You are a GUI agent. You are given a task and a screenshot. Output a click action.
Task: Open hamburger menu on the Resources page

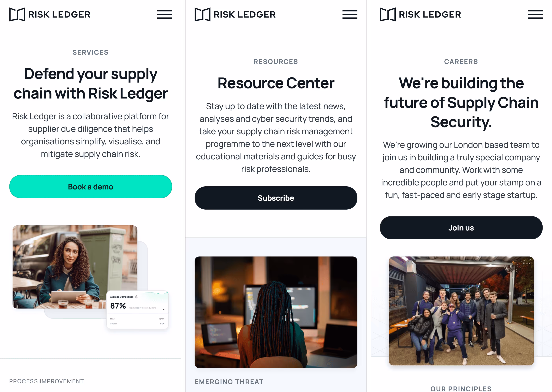pos(350,15)
